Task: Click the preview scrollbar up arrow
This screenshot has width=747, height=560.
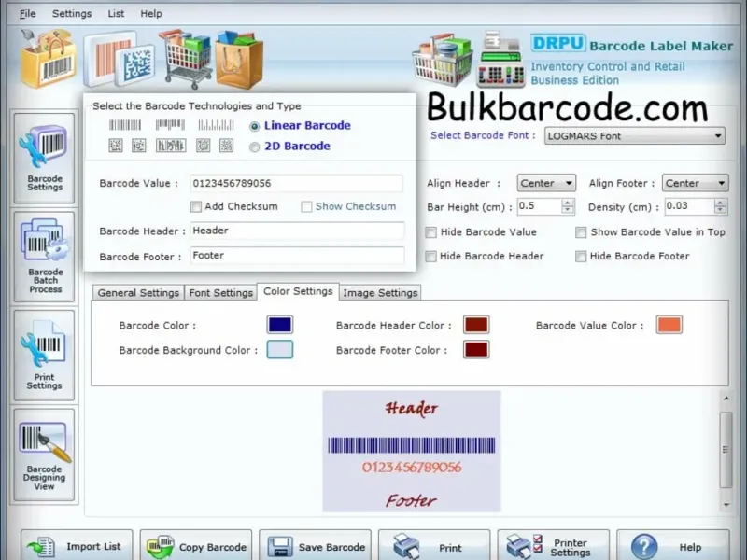Action: pyautogui.click(x=726, y=399)
